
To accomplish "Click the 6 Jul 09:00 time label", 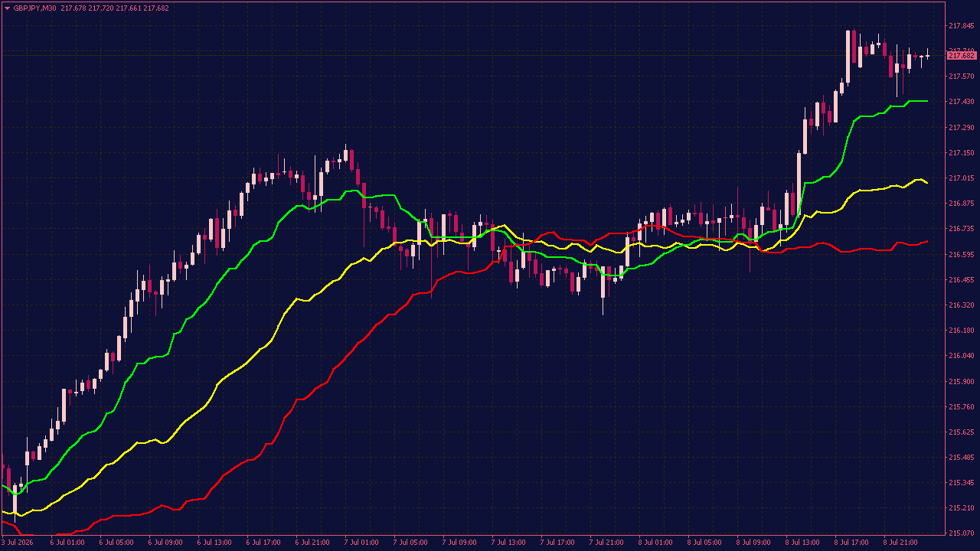I will pyautogui.click(x=165, y=543).
